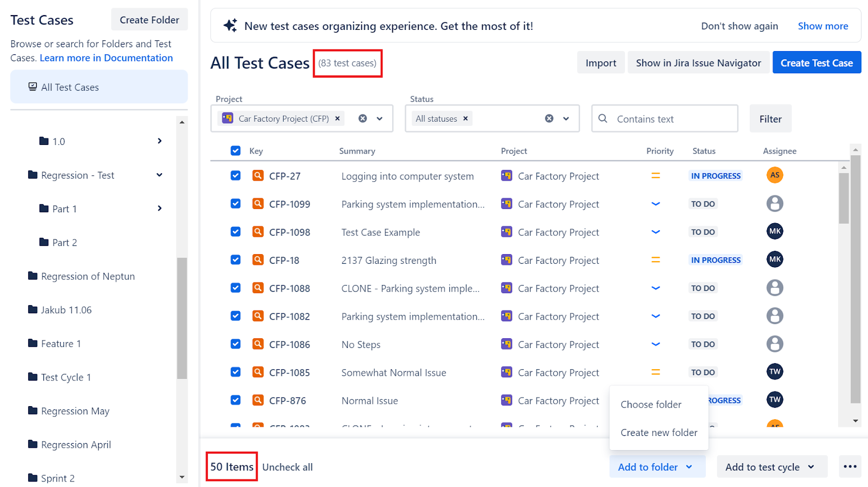Uncheck the CFP-1088 checkbox

pyautogui.click(x=235, y=288)
